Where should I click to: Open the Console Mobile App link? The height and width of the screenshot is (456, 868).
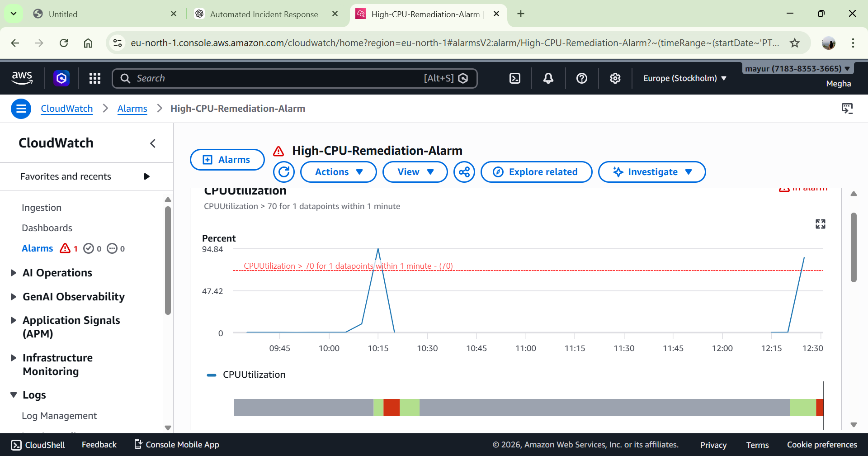point(177,445)
